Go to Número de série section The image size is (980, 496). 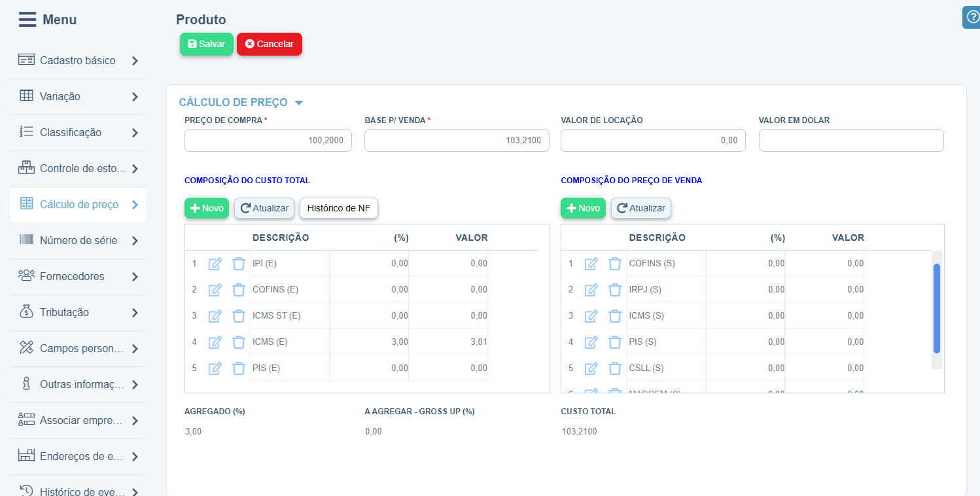78,240
